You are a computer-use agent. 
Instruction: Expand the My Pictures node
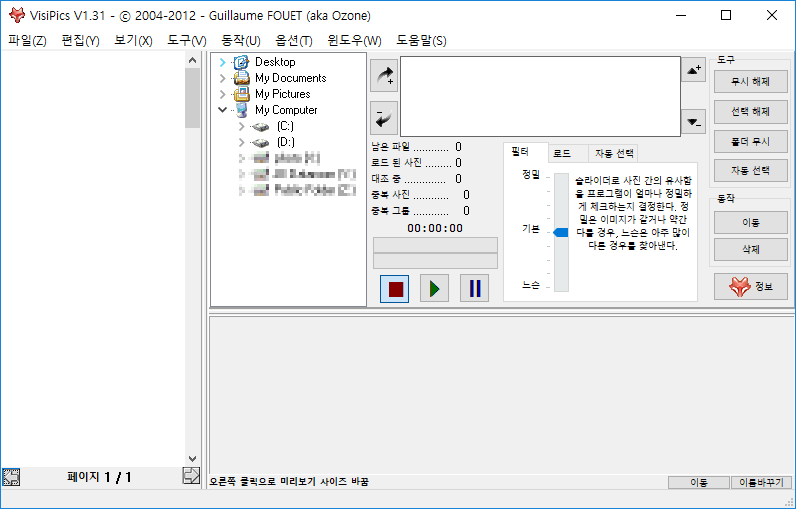[222, 94]
